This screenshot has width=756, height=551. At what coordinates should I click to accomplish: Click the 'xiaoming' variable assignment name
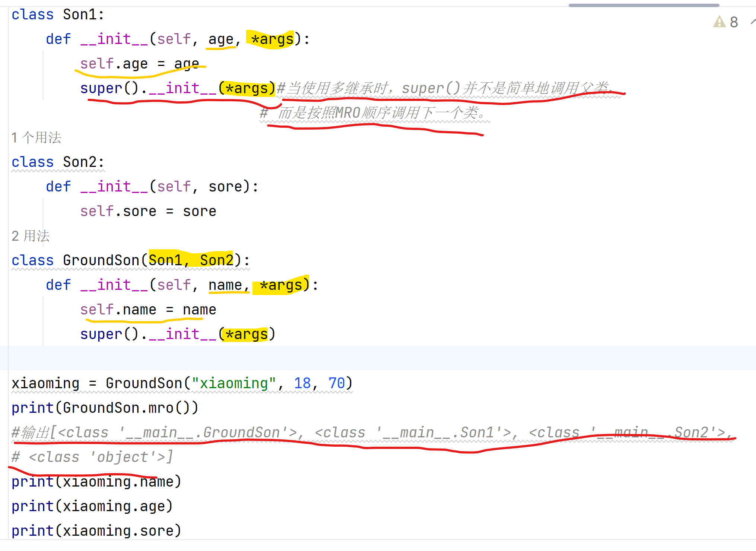point(45,383)
